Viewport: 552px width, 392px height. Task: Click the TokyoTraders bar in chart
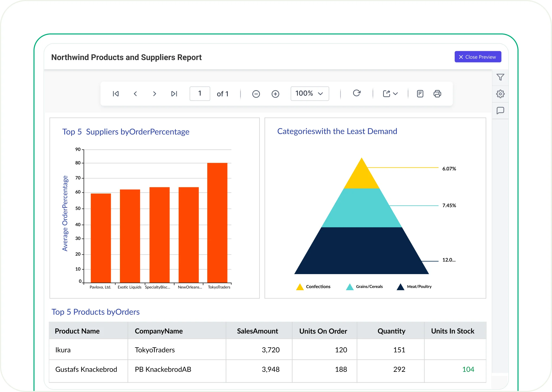217,223
